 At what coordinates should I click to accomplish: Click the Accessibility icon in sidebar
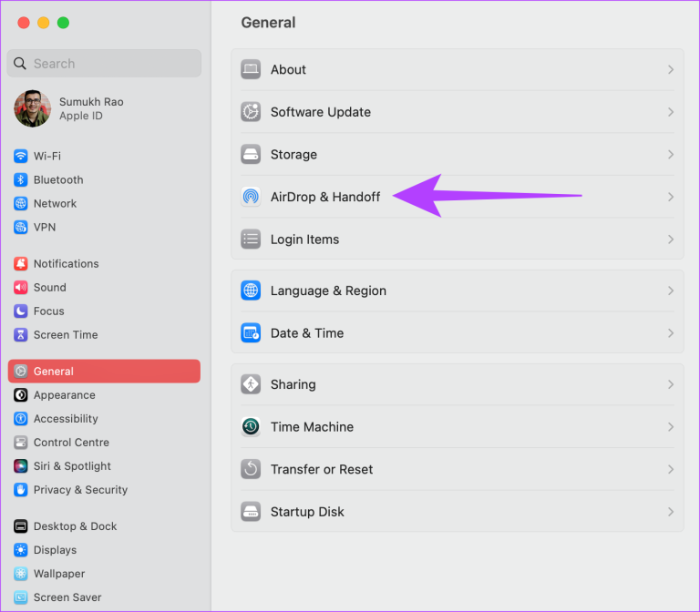tap(21, 418)
